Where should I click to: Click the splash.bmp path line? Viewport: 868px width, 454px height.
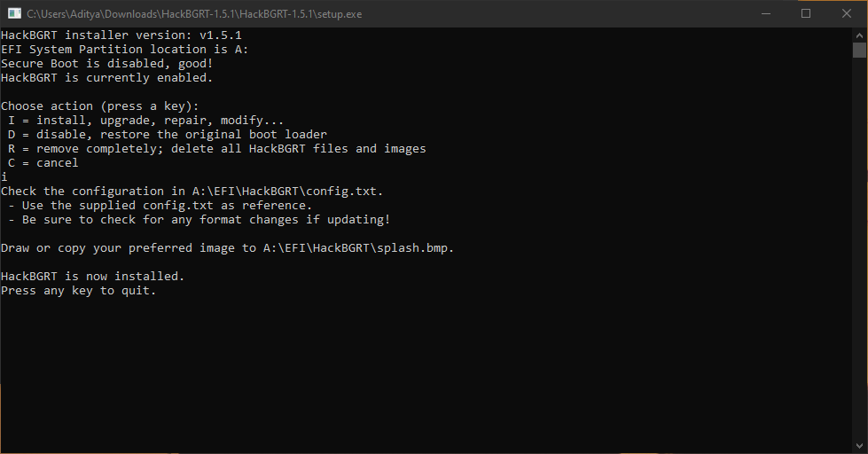pos(227,248)
